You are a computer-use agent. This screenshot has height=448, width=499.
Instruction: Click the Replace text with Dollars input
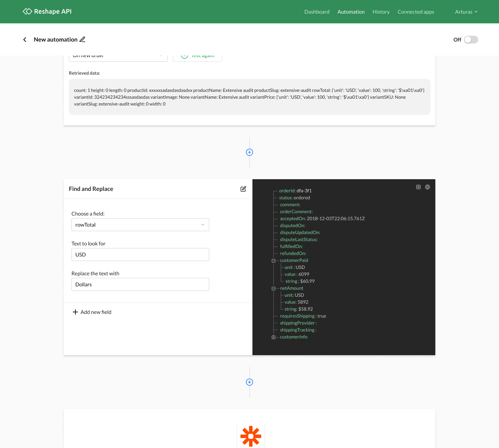[x=140, y=284]
